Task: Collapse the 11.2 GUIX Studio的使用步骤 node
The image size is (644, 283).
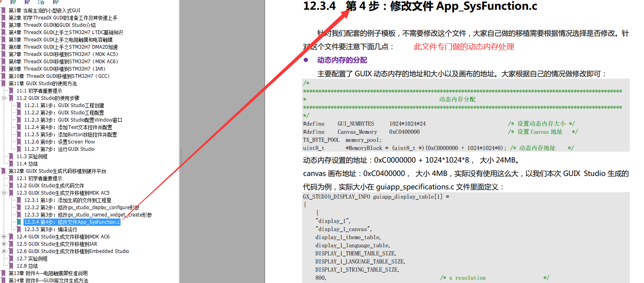Action: (4, 98)
